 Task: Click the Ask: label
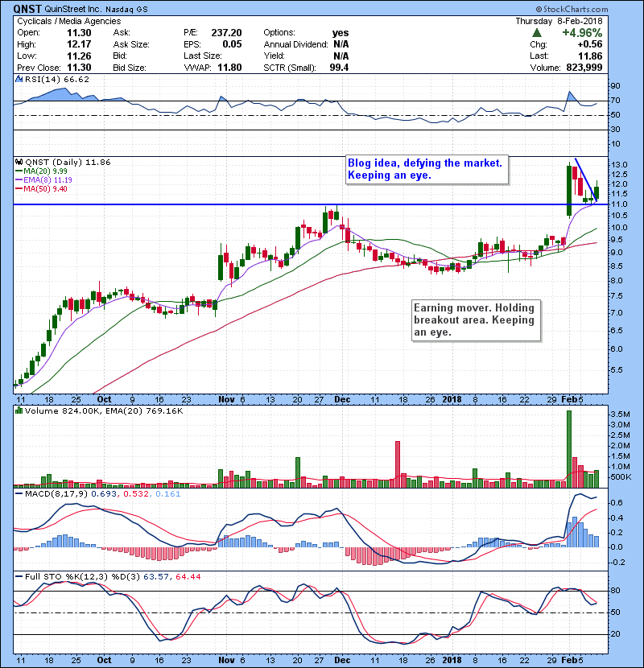122,33
